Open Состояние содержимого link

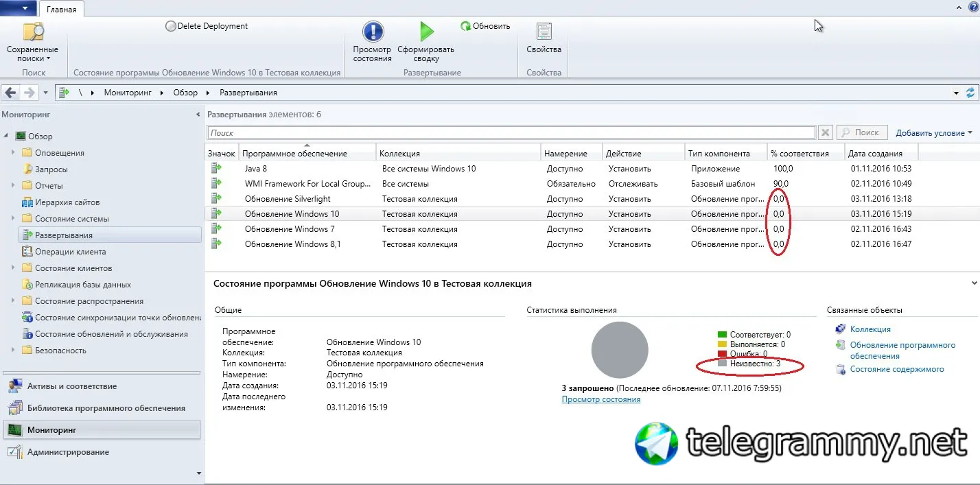[x=896, y=369]
